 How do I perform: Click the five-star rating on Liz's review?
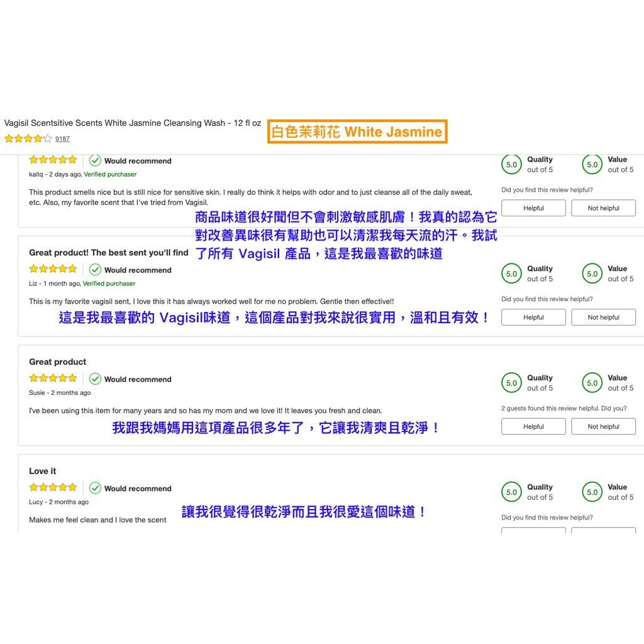53,269
